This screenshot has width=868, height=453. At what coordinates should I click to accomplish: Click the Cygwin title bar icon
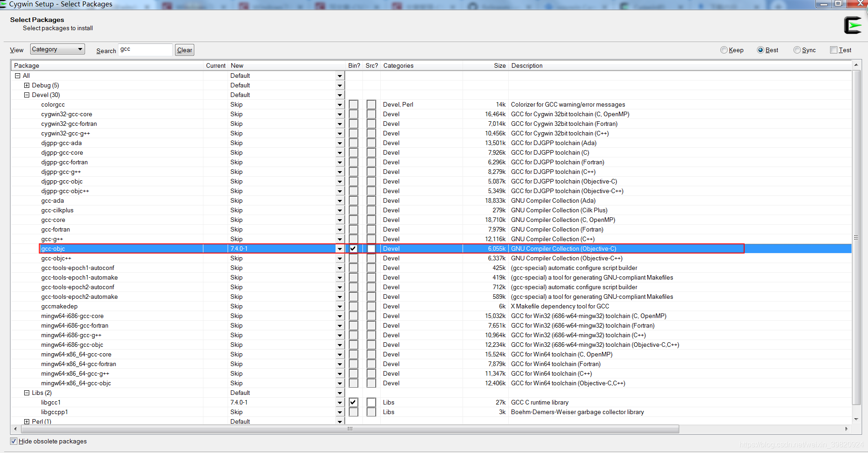click(x=3, y=4)
